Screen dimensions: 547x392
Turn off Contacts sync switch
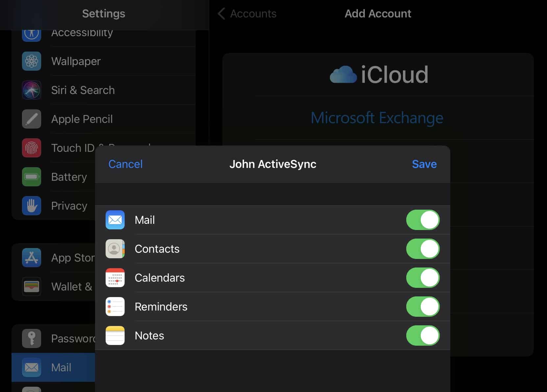423,249
